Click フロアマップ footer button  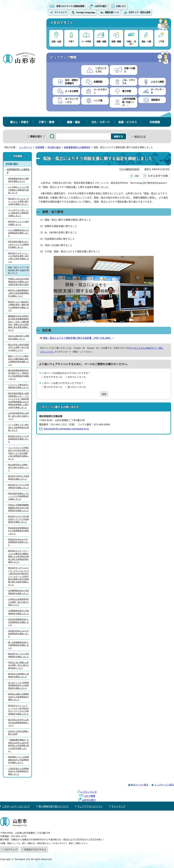click(9, 849)
